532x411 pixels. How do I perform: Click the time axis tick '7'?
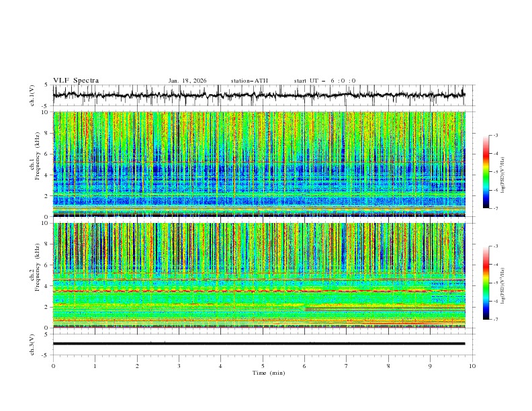coord(347,366)
